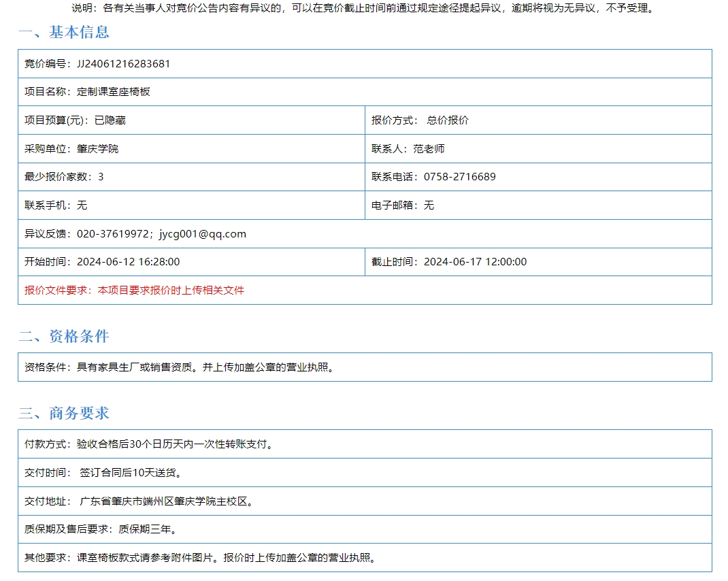Click the deadline 2024-06-17 12:00:00
The height and width of the screenshot is (581, 728).
475,262
